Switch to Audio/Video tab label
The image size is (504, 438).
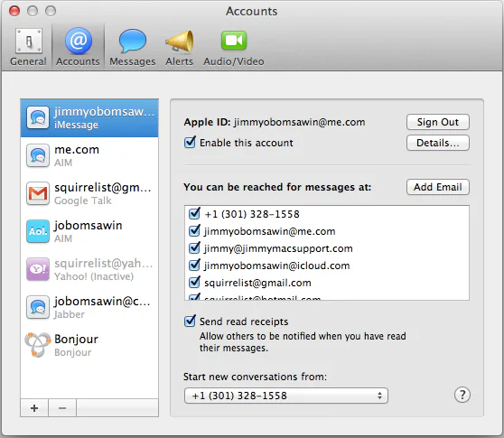click(234, 61)
